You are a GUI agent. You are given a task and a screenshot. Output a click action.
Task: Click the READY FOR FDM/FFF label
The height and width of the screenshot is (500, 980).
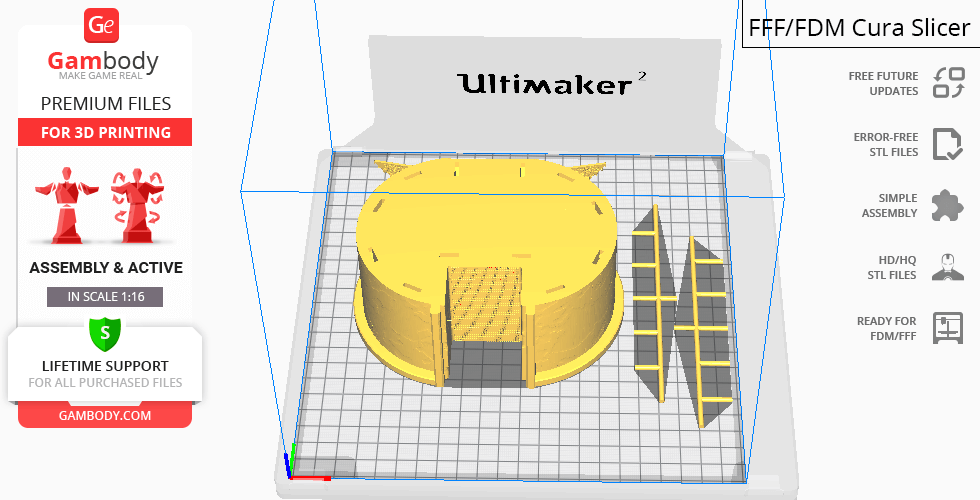click(x=886, y=328)
